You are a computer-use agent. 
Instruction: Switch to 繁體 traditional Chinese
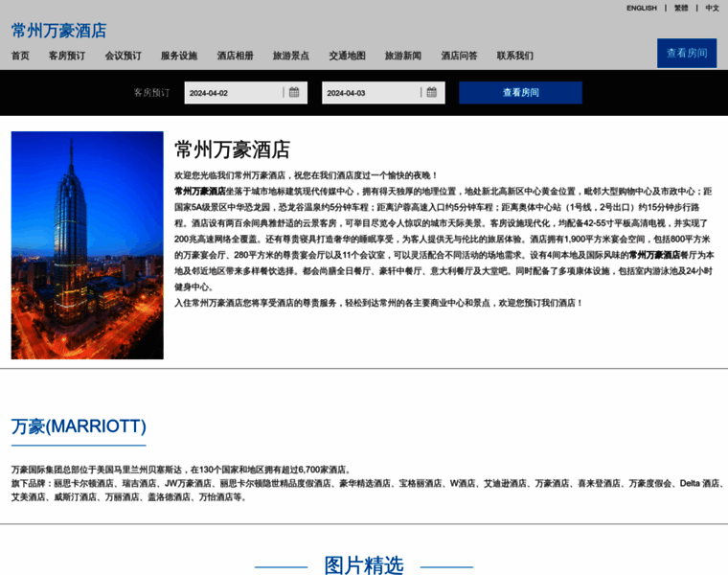tap(681, 8)
